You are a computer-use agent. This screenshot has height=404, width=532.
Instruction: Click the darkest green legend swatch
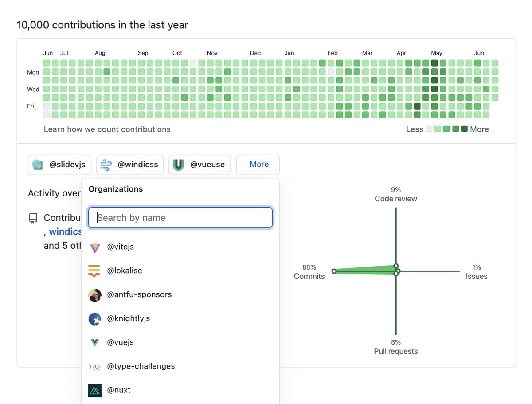[x=464, y=129]
